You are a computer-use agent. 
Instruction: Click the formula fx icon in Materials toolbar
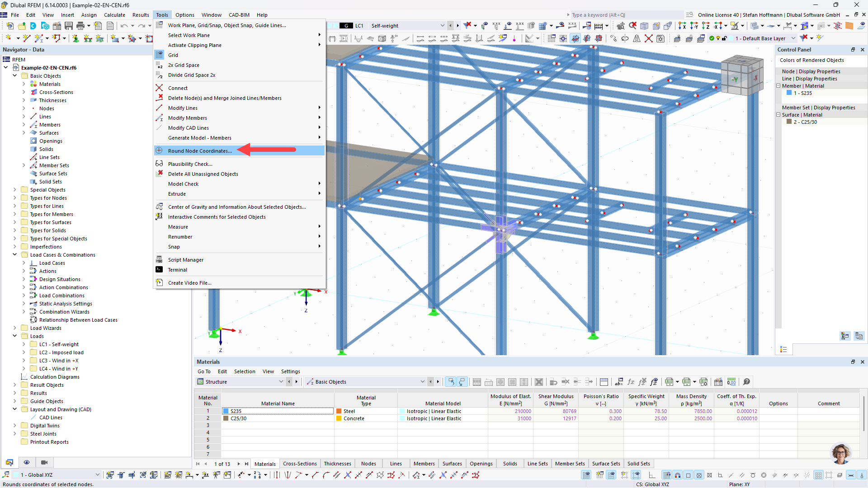tap(631, 382)
